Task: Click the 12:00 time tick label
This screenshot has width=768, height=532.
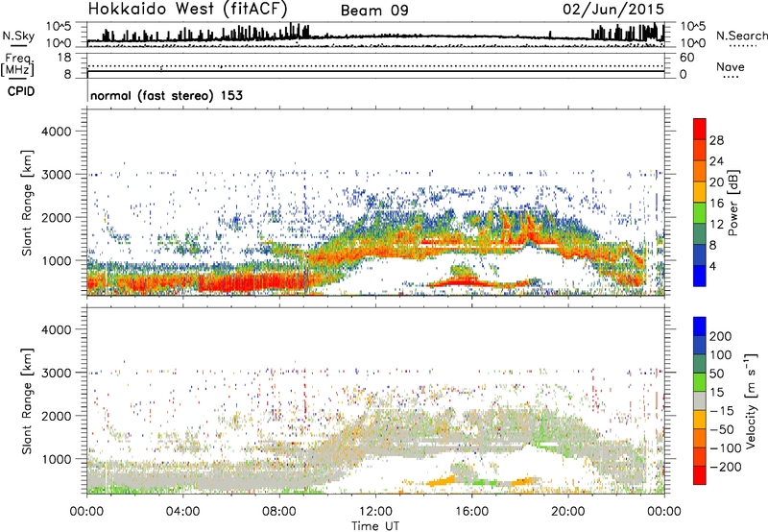Action: (x=375, y=512)
